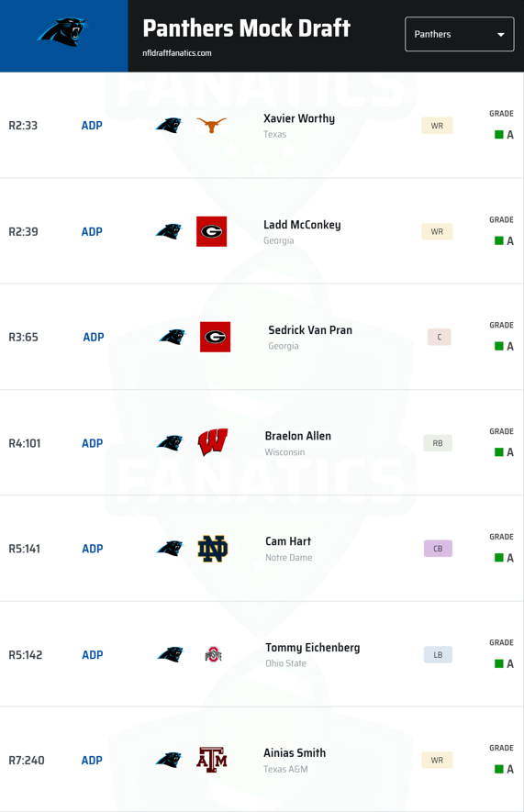The height and width of the screenshot is (812, 524).
Task: Click the CB position tag for Cam Hart
Action: tap(438, 549)
